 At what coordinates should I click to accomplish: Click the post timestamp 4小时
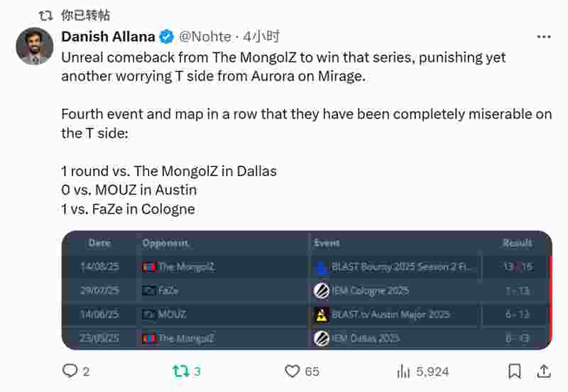tap(261, 37)
